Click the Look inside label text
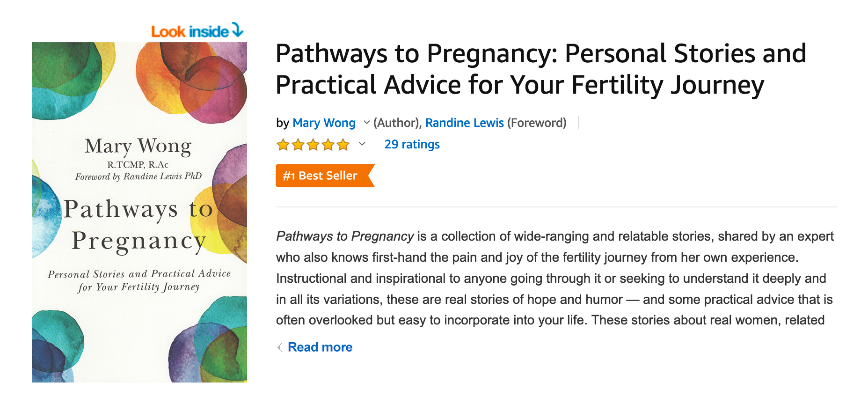 coord(190,32)
